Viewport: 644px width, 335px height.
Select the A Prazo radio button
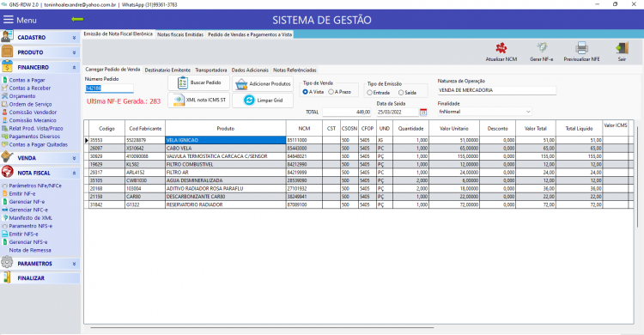(x=331, y=92)
